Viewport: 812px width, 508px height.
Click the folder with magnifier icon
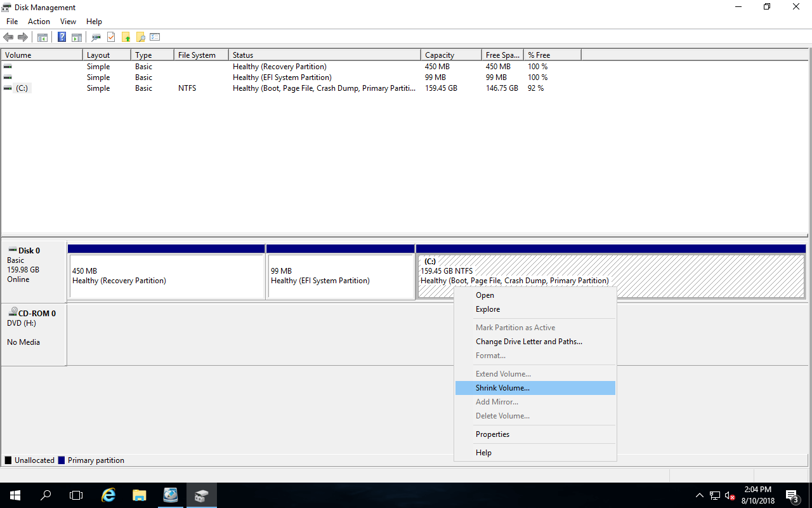[140, 37]
